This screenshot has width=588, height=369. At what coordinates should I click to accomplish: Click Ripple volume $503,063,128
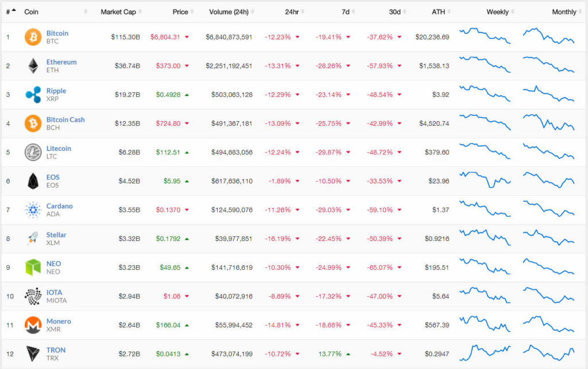click(x=232, y=95)
